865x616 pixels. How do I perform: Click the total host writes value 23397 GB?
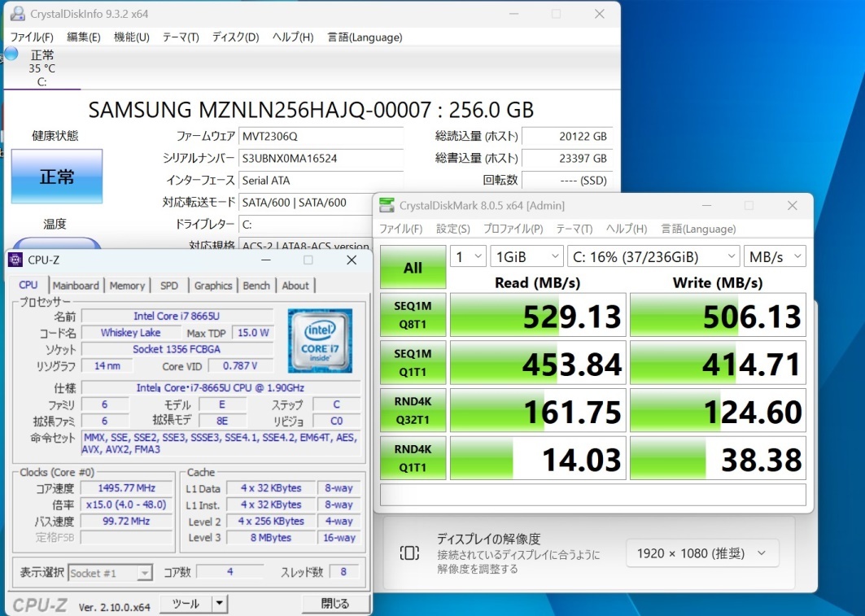pos(567,159)
